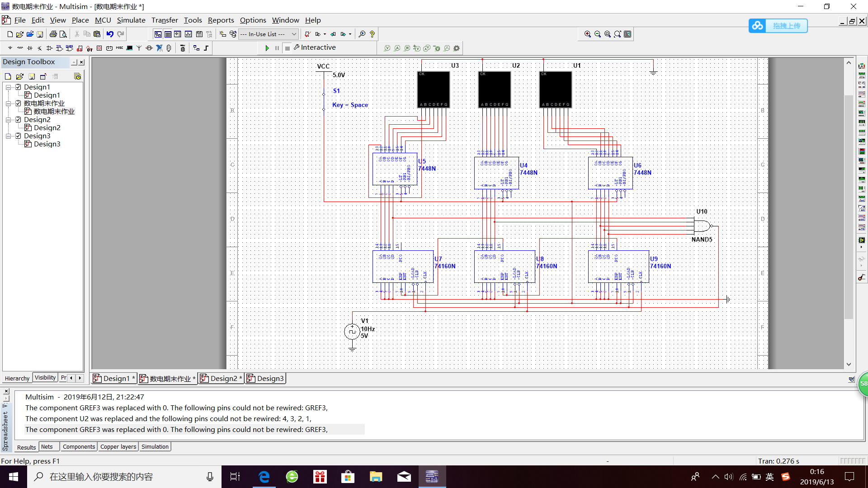The width and height of the screenshot is (868, 488).
Task: Click the Undo icon in toolbar
Action: click(x=110, y=34)
